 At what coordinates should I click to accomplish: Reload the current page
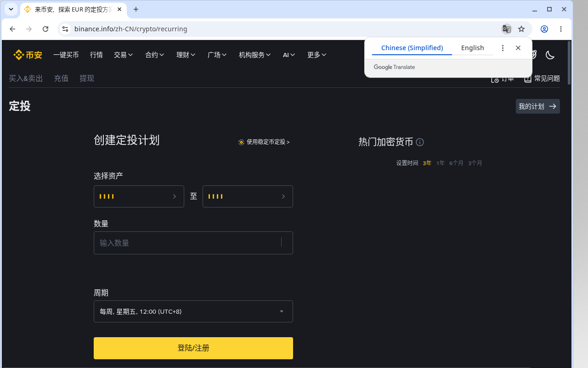click(45, 29)
